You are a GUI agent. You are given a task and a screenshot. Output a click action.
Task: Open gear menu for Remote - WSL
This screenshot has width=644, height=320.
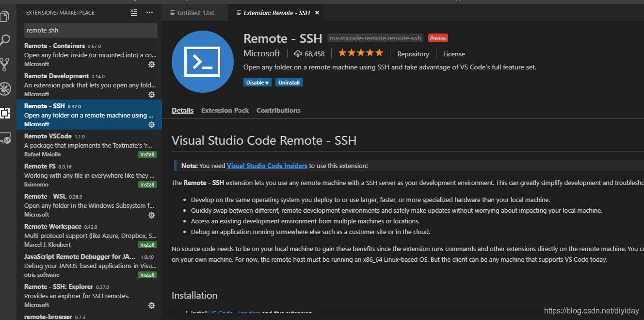(x=152, y=215)
